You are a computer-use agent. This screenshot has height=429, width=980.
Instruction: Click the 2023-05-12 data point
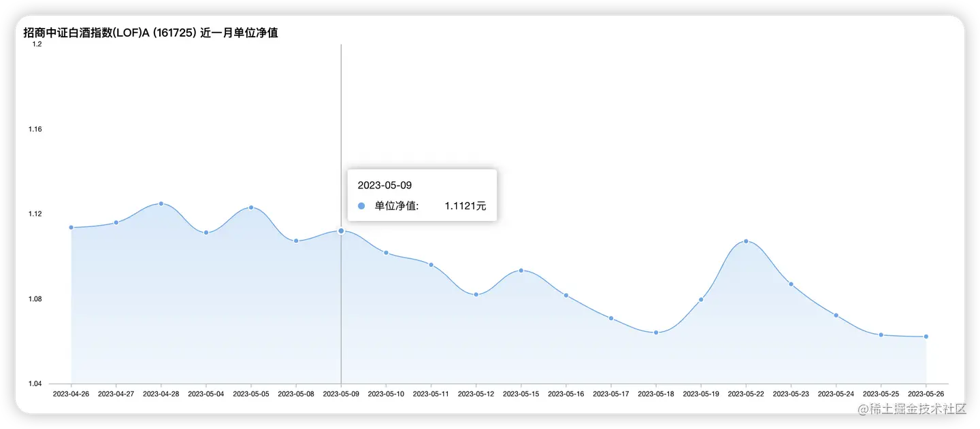tap(476, 294)
